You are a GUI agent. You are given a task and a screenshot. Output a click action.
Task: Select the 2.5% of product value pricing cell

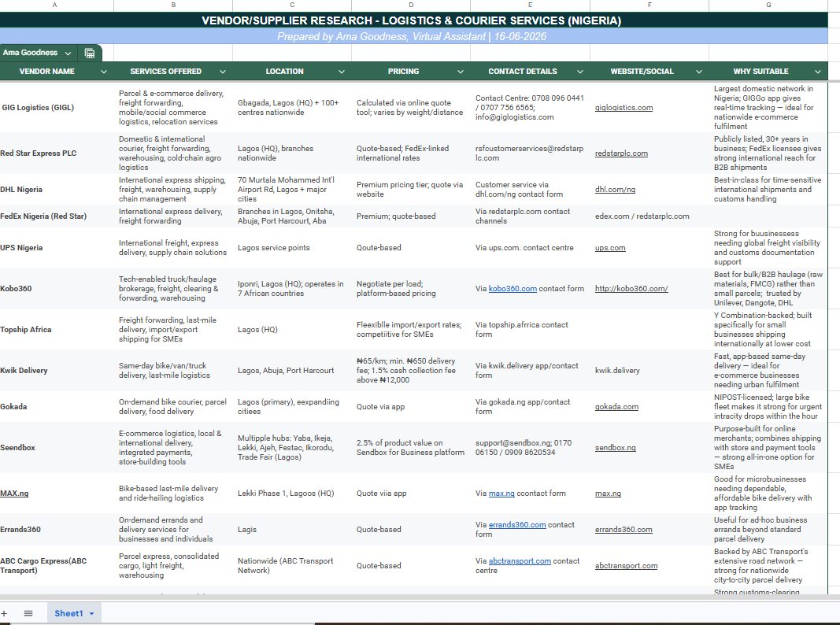click(x=411, y=448)
